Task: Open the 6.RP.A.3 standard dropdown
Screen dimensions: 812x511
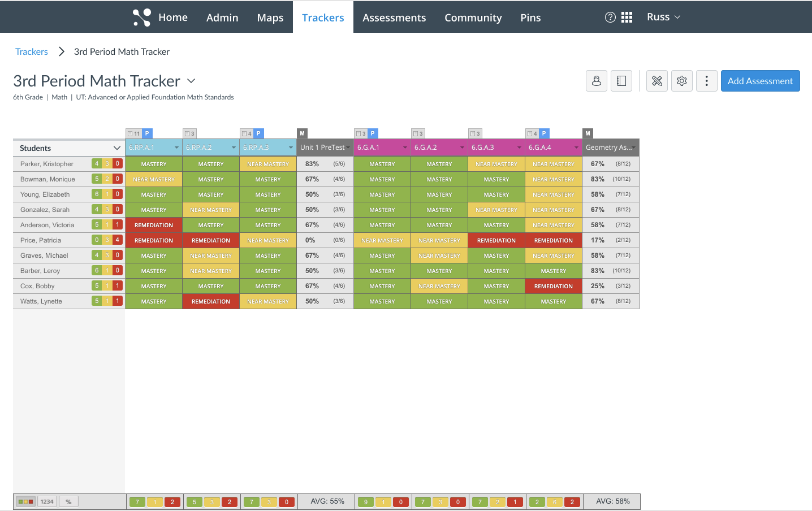Action: (291, 148)
